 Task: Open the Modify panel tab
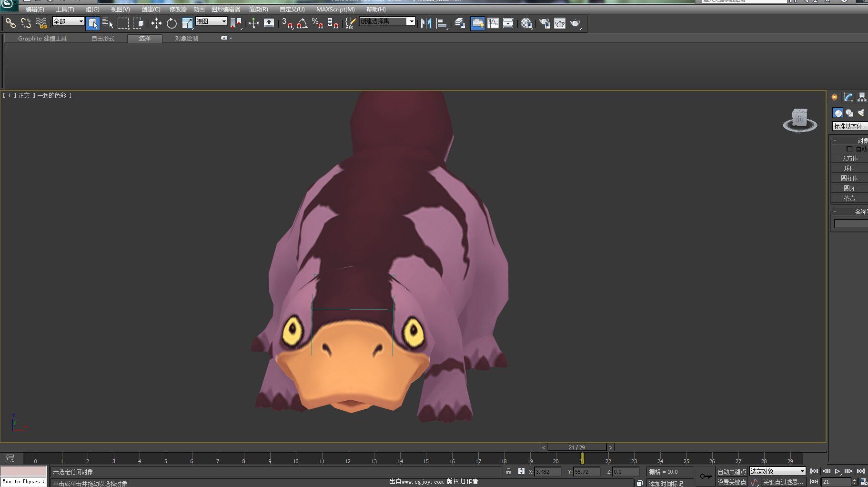848,97
